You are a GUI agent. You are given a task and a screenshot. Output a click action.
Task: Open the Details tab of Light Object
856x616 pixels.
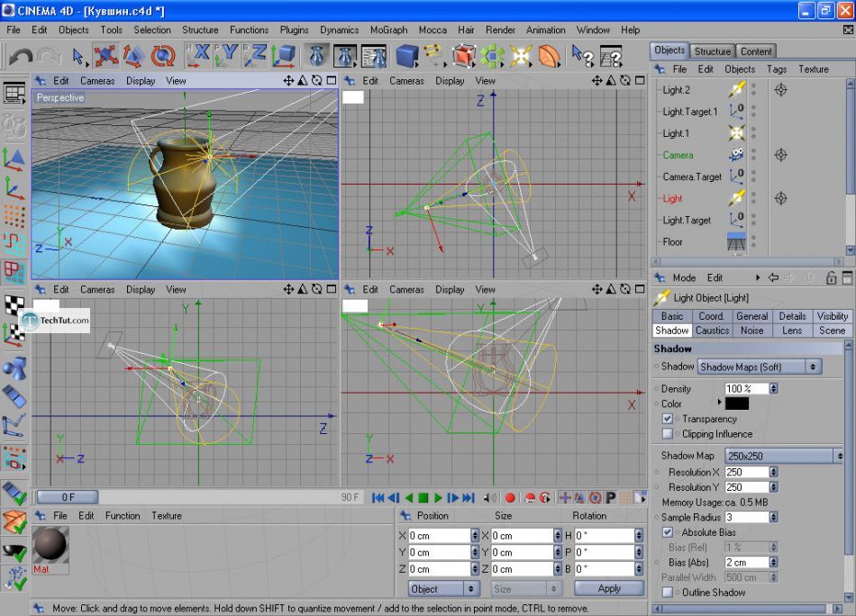[792, 316]
